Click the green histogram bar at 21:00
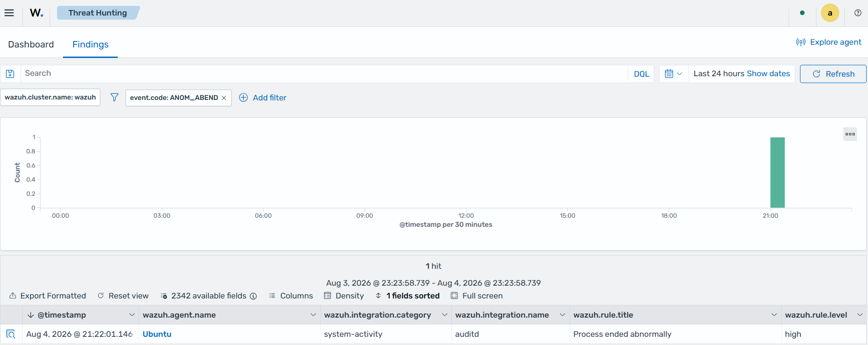The width and height of the screenshot is (868, 345). click(778, 172)
